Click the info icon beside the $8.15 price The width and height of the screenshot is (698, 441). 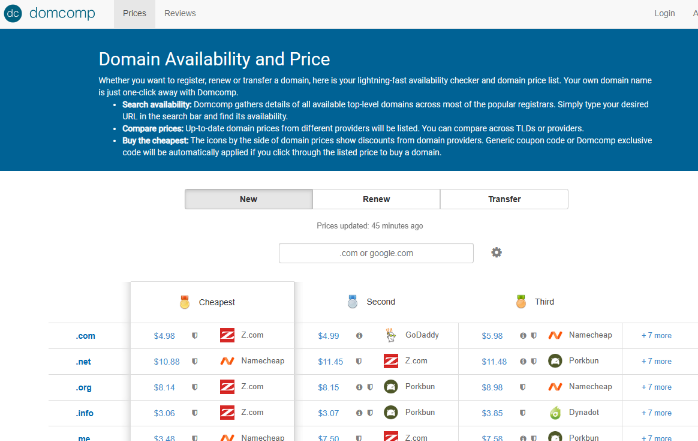[x=359, y=387]
